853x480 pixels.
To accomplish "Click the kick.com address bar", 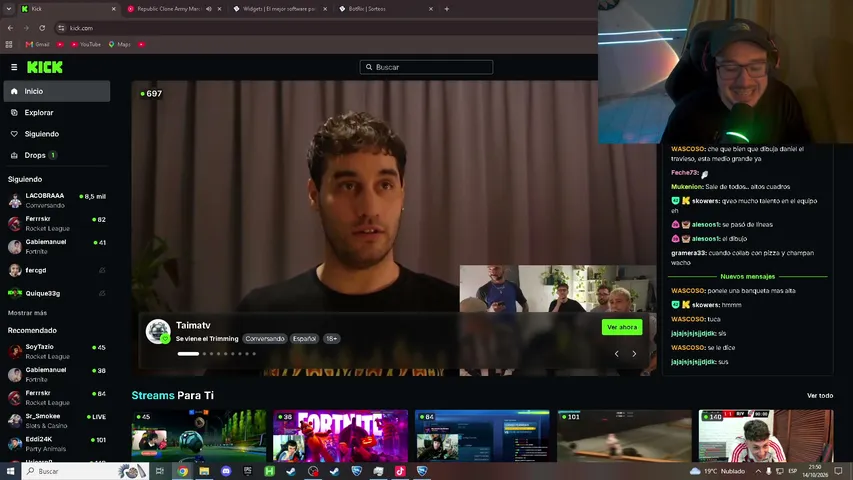I will click(326, 28).
